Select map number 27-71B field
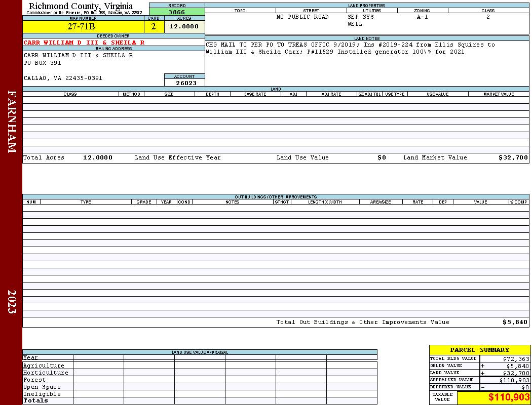Image resolution: width=532 pixels, height=405 pixels. pyautogui.click(x=83, y=26)
